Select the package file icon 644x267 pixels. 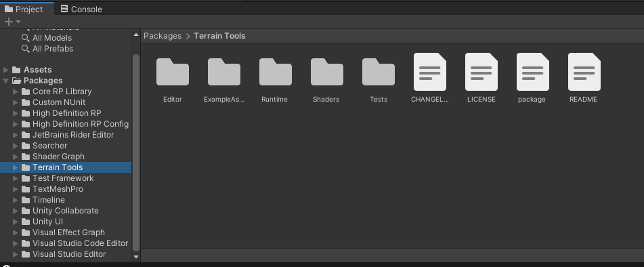point(533,72)
